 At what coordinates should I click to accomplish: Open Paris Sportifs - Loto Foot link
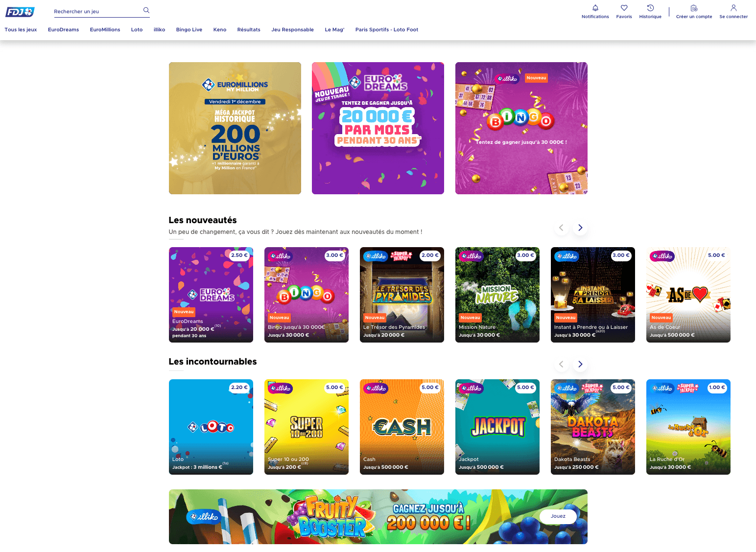(x=387, y=30)
